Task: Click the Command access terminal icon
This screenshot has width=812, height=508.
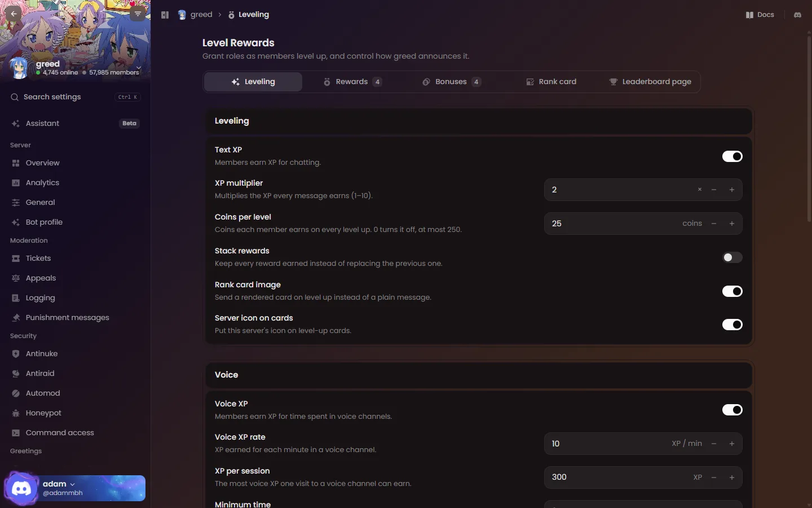Action: pos(16,433)
